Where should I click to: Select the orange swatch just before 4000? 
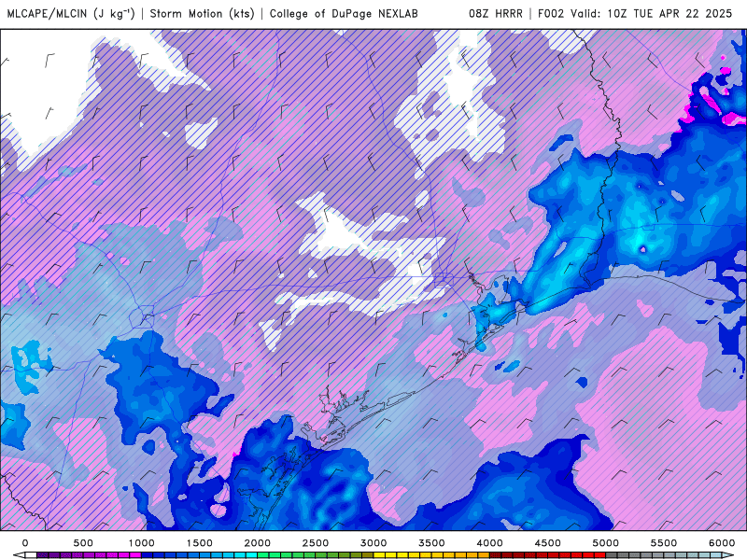pos(484,555)
